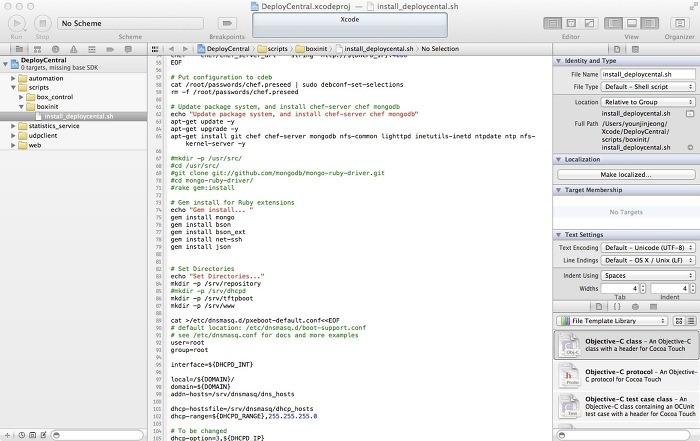Show the Debug navigator
Screen dimensions: 700x441
(92, 49)
